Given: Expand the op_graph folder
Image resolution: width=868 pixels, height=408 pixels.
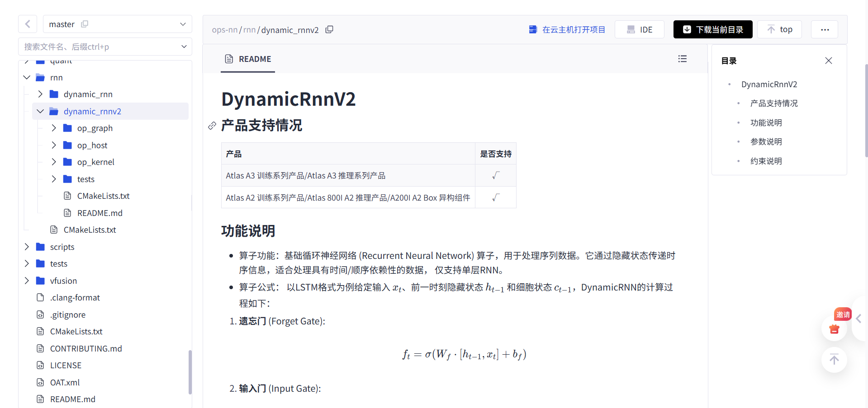Looking at the screenshot, I should (x=53, y=128).
